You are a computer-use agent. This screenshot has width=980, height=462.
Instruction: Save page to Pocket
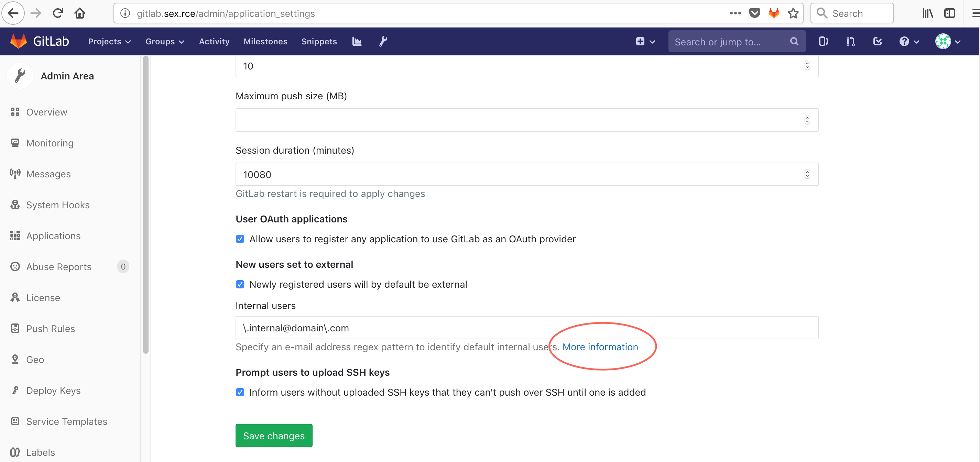(x=754, y=13)
